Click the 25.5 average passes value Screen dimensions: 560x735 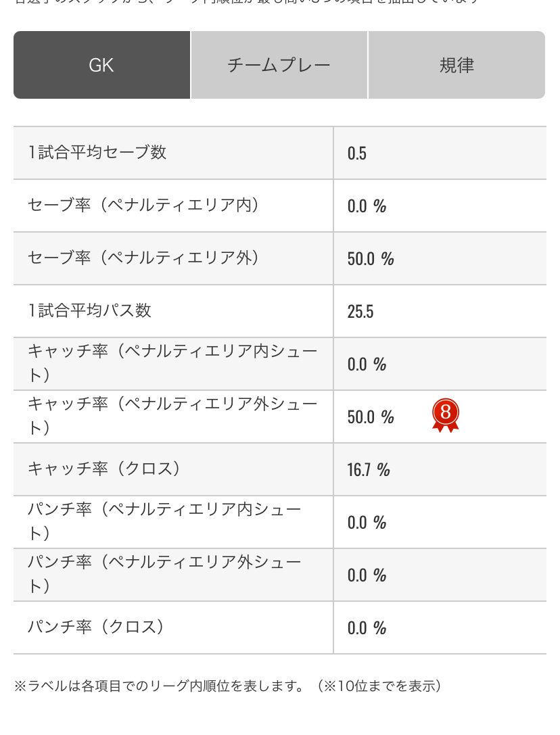click(360, 311)
